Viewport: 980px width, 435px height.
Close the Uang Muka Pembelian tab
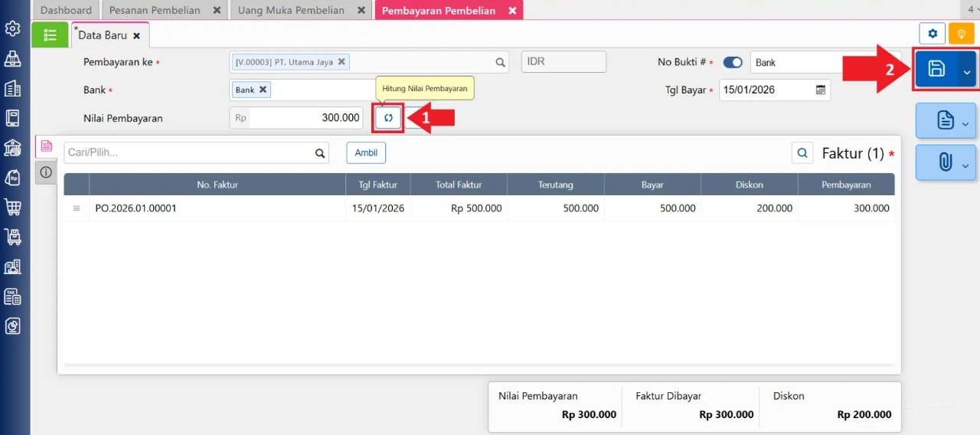point(361,11)
